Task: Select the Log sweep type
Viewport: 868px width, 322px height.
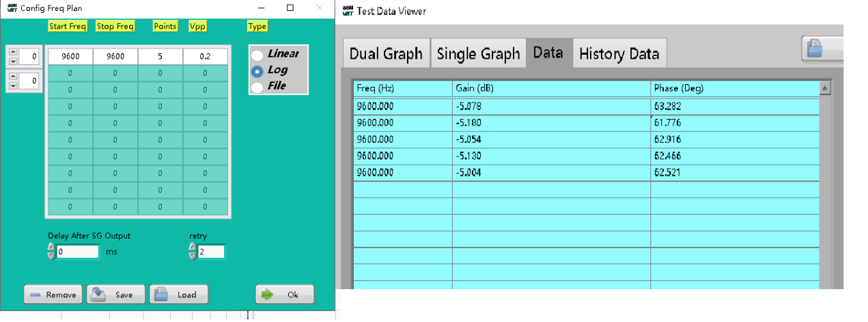Action: [x=258, y=70]
